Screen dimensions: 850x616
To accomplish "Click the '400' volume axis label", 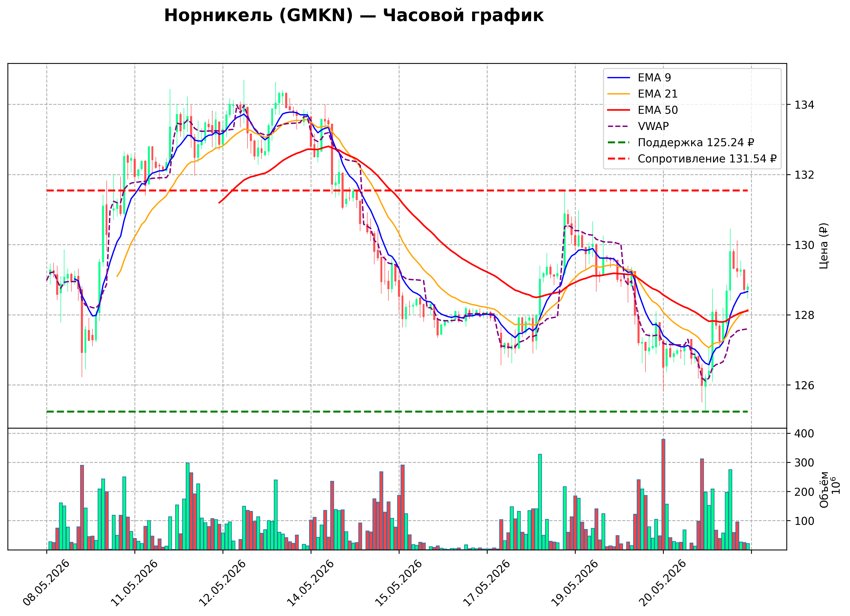I will point(805,434).
